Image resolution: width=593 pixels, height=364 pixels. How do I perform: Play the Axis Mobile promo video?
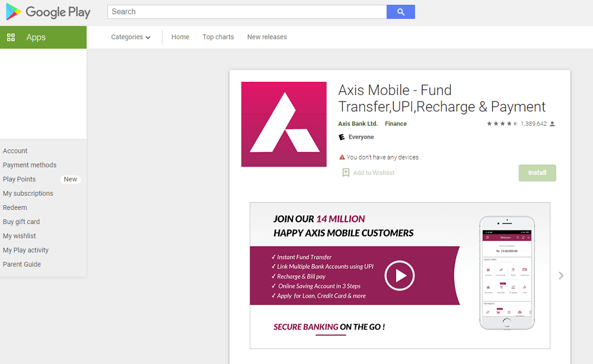[399, 276]
